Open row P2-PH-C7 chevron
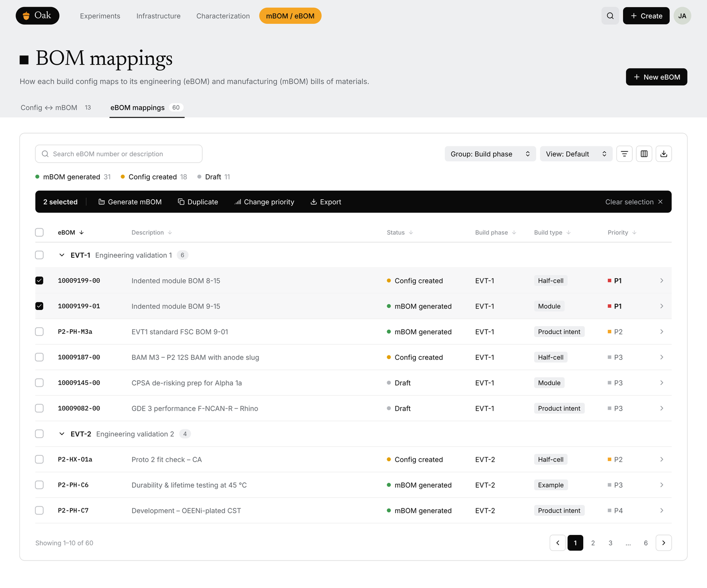Viewport: 707px width, 588px height. click(x=661, y=511)
